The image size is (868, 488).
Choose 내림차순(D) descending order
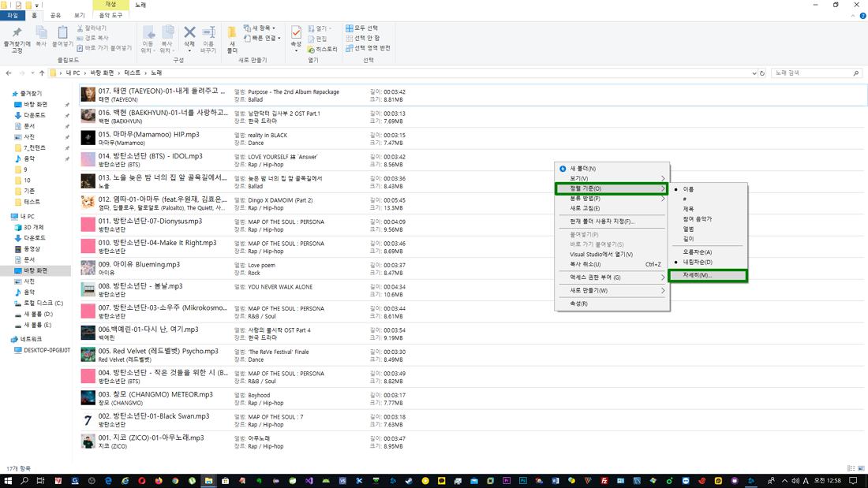(x=708, y=263)
